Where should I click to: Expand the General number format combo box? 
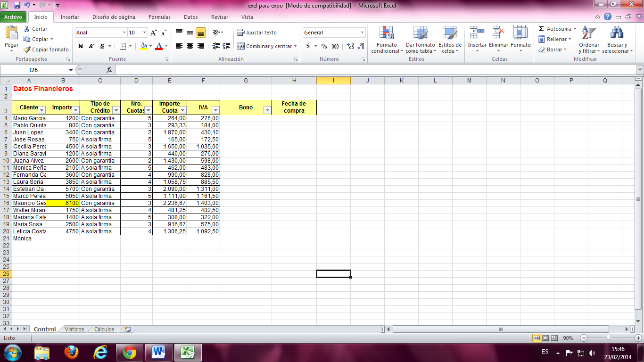[x=362, y=32]
